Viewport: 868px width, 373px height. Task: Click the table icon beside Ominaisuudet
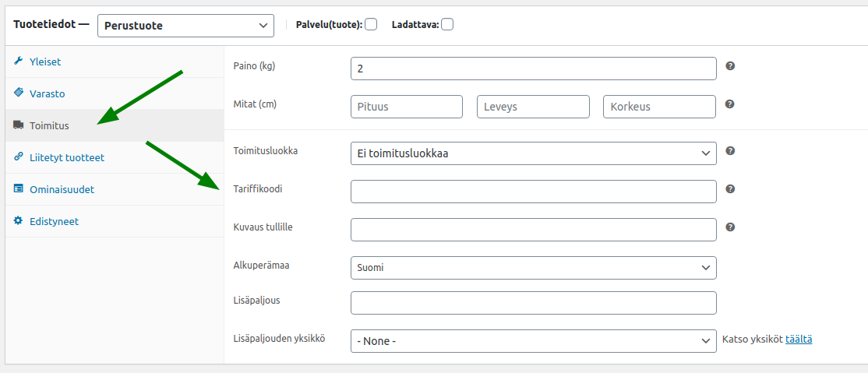18,188
